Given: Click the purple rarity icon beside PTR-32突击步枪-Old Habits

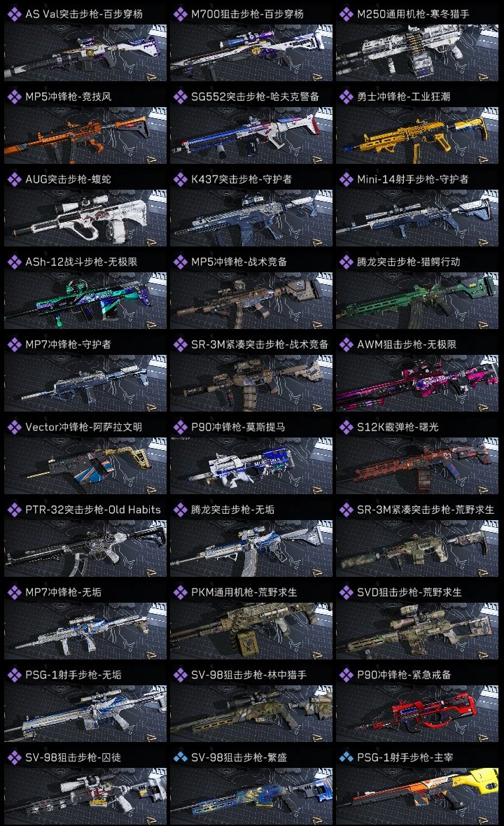Looking at the screenshot, I should 14,510.
